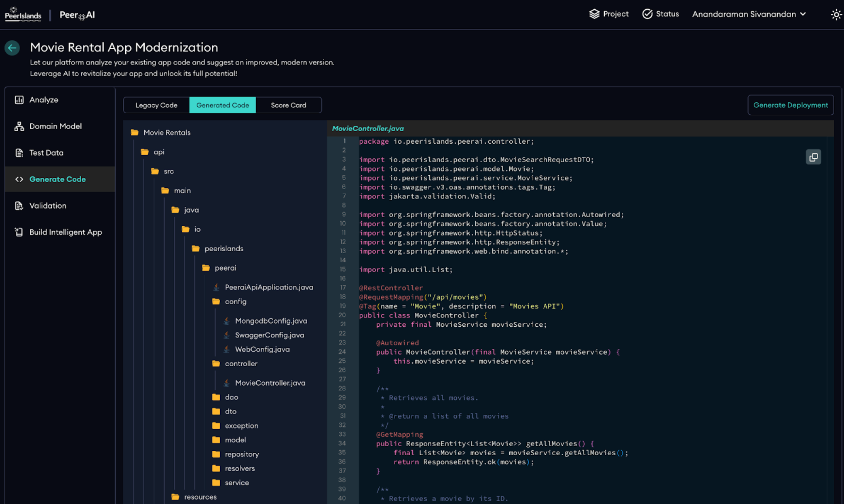
Task: Open the Anandaraman Sivanandan account dropdown
Action: coord(748,14)
